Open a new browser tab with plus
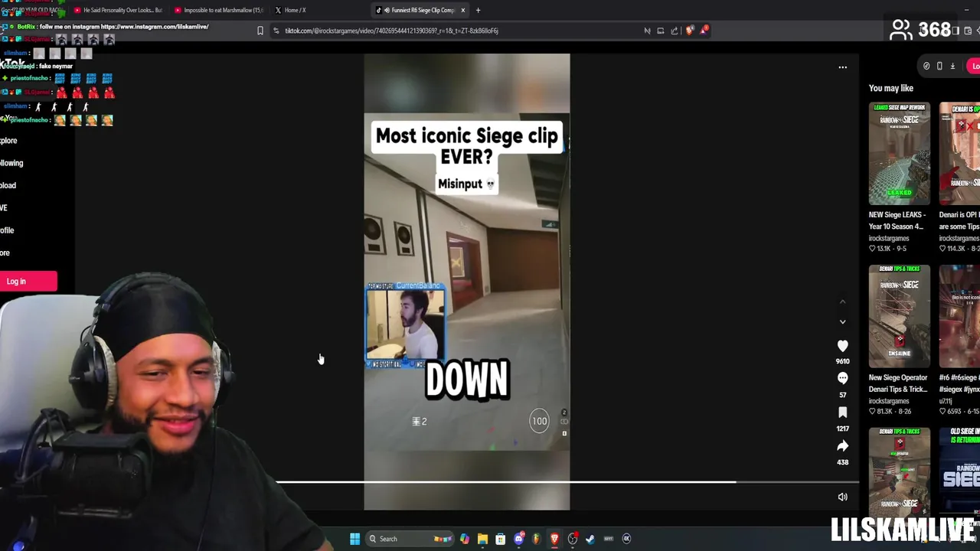 pos(478,10)
